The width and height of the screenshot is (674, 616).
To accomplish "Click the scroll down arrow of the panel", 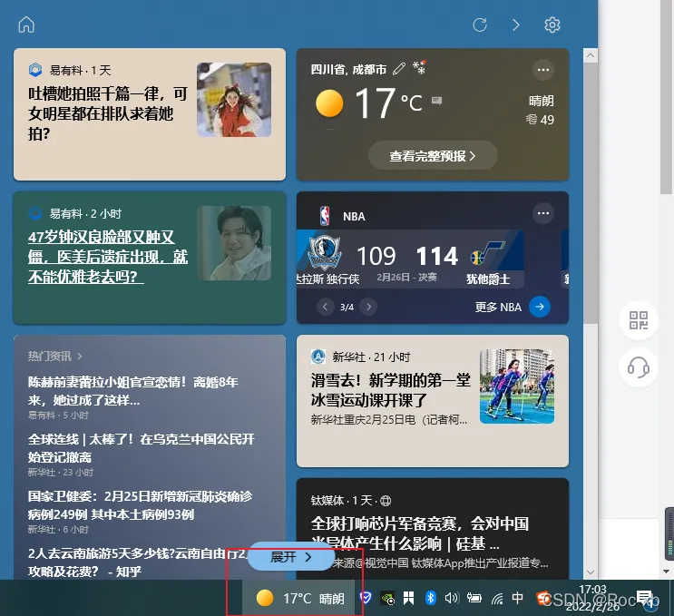I will (x=591, y=572).
